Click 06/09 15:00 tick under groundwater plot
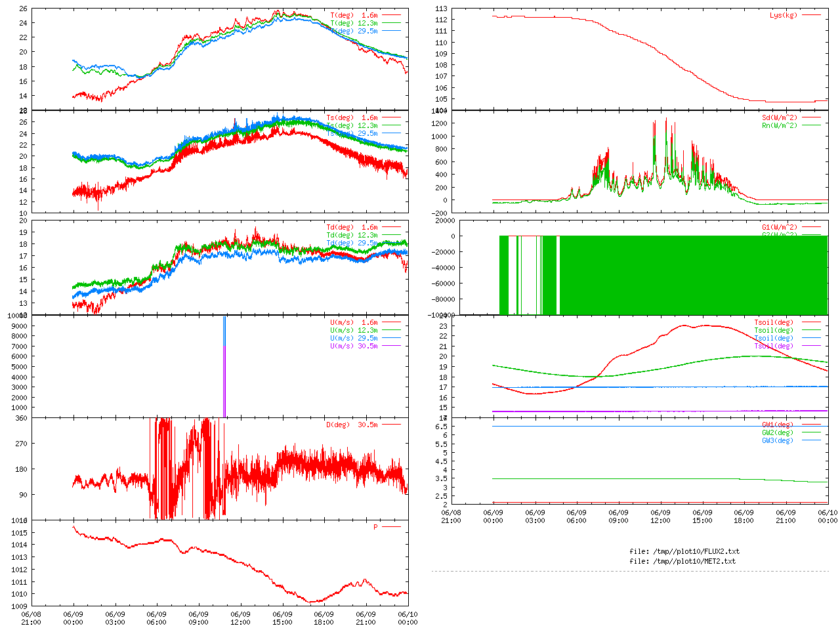 (702, 517)
